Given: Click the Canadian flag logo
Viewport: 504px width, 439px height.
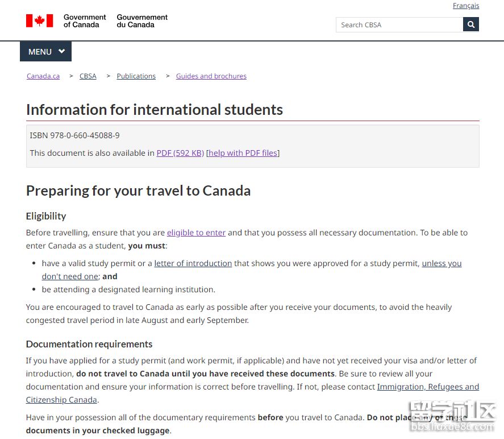Looking at the screenshot, I should 39,21.
